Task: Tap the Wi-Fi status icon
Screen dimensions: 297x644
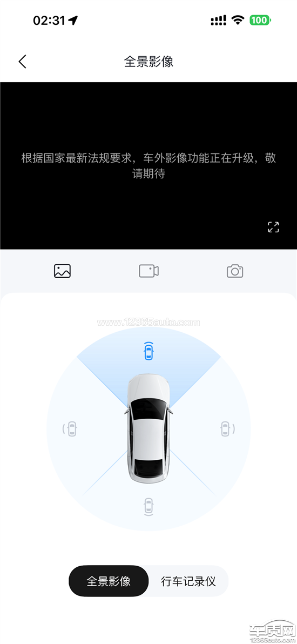Action: coord(238,20)
